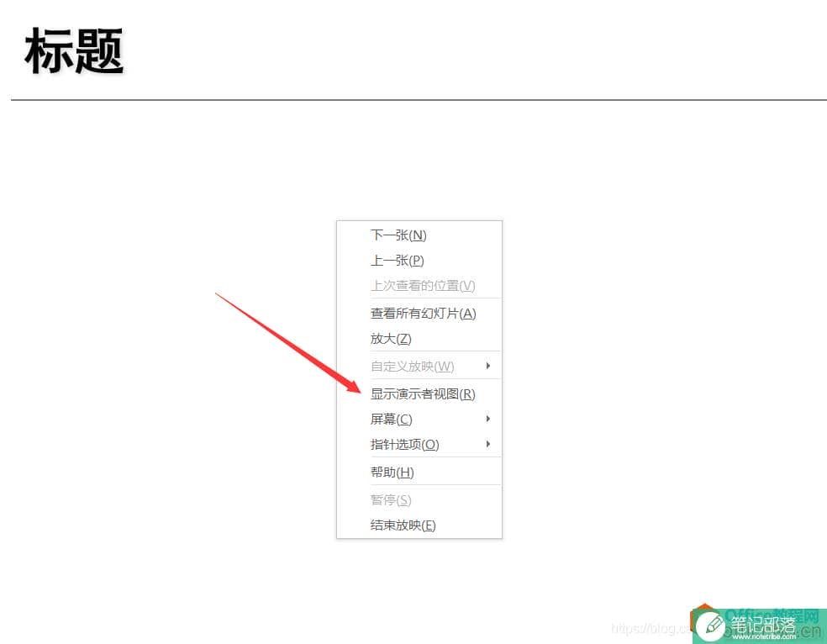The image size is (827, 644).
Task: Select 上一张(P) in context menu
Action: click(419, 261)
